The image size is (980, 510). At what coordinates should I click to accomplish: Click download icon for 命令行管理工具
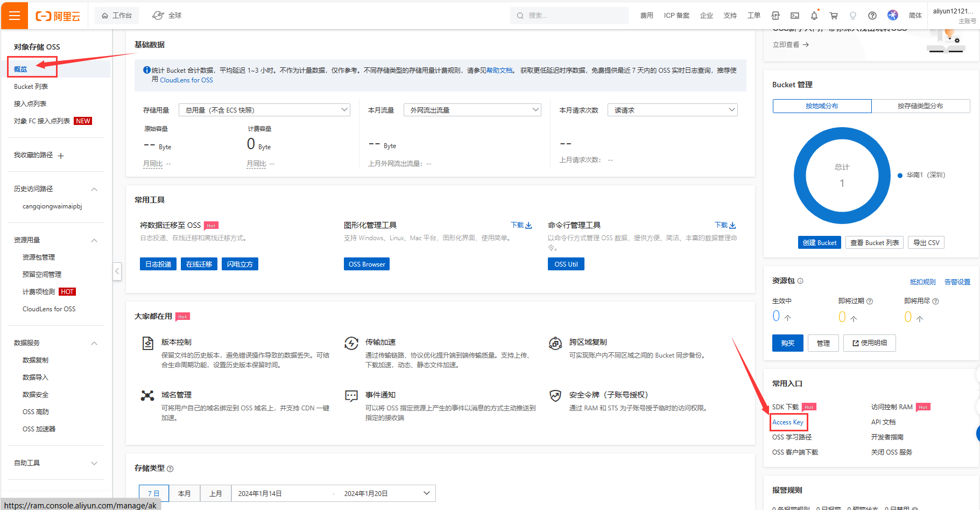[x=732, y=225]
